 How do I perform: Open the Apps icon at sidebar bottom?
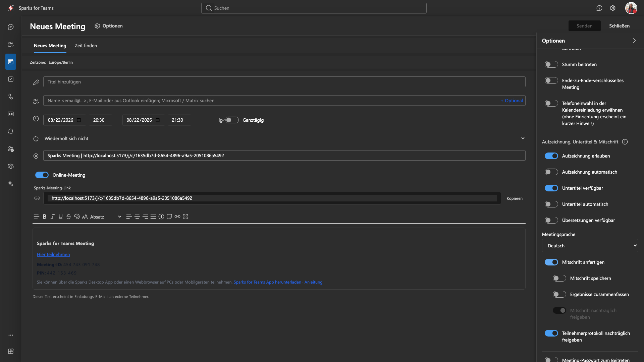(11, 351)
